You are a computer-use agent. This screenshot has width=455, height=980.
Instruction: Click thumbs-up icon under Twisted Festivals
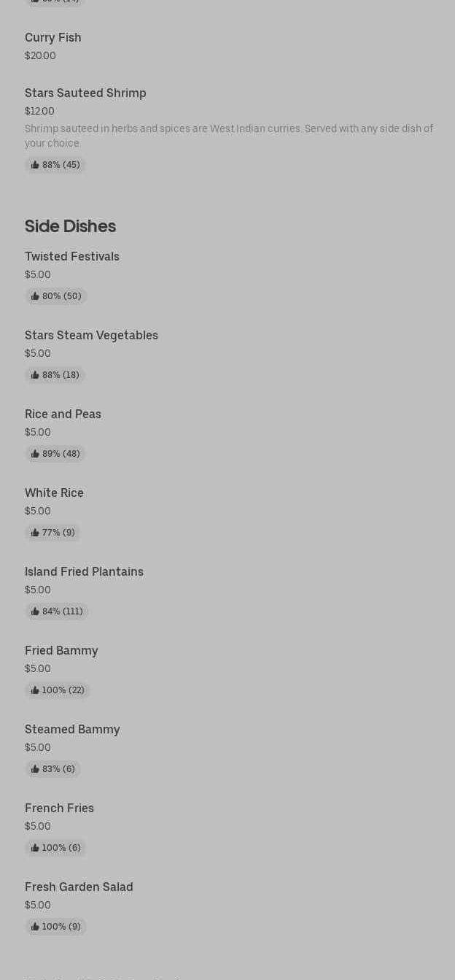[35, 296]
